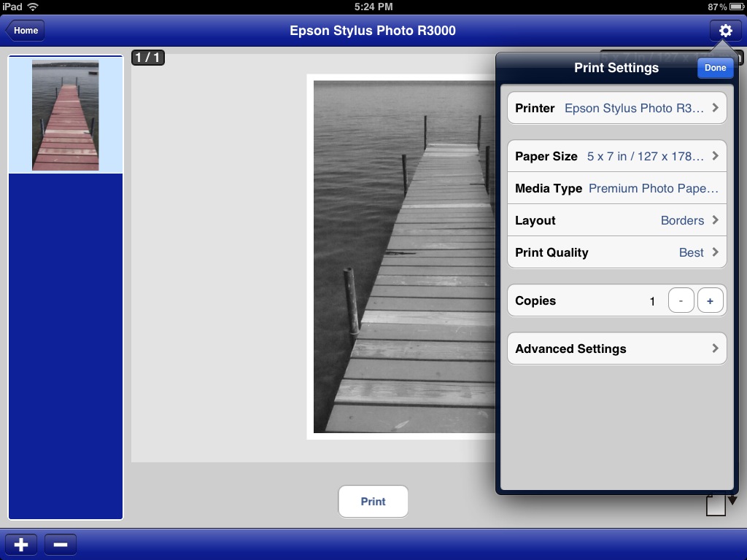Open the Printer selection row
Screen dimensions: 747x560
[616, 108]
